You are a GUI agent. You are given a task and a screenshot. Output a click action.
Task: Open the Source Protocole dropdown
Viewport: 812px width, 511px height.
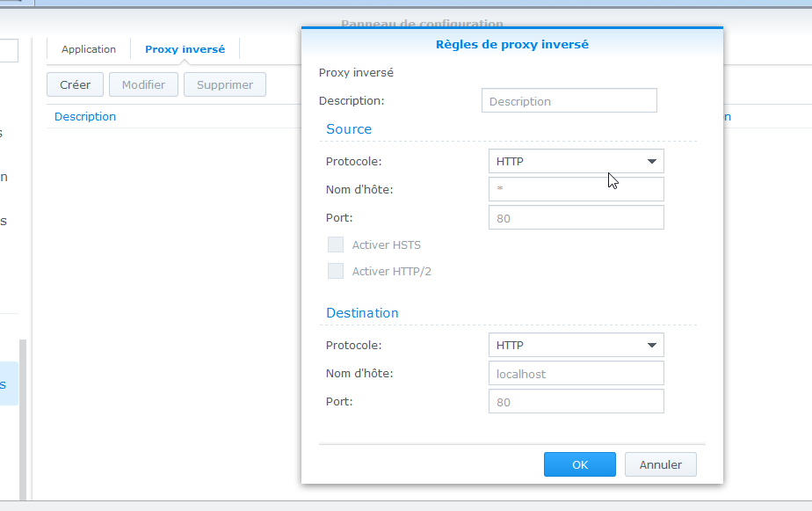click(576, 161)
